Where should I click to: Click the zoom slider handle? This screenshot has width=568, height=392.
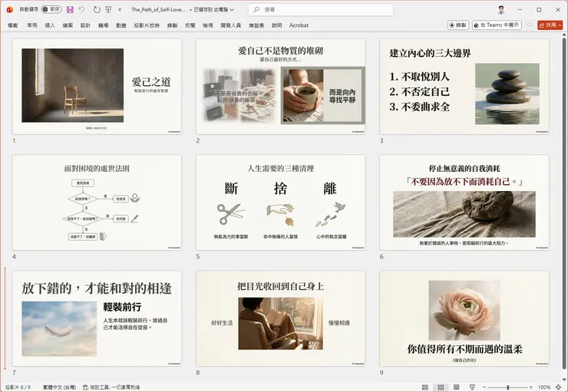point(508,387)
